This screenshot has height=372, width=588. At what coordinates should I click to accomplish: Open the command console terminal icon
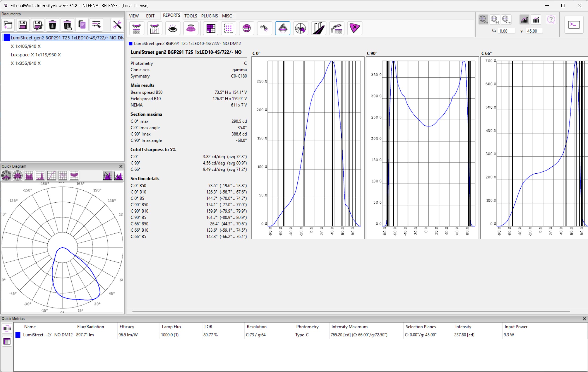click(574, 25)
